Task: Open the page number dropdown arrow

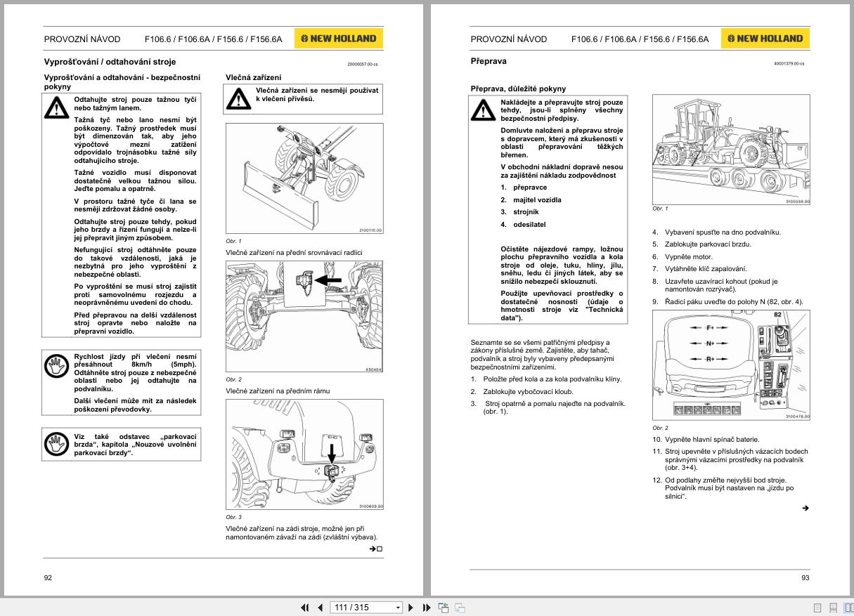Action: click(x=398, y=608)
